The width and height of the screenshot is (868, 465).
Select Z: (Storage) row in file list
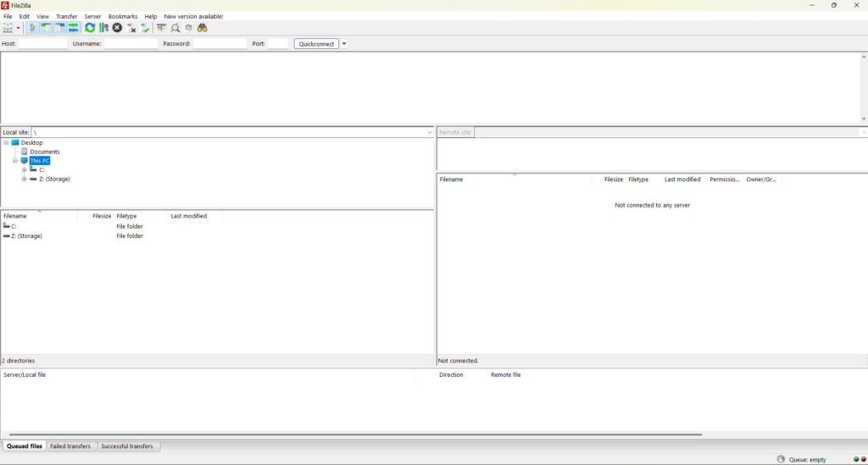point(112,236)
